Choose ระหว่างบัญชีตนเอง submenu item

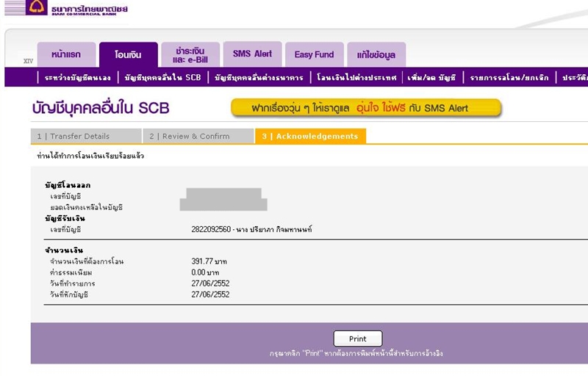[78, 78]
